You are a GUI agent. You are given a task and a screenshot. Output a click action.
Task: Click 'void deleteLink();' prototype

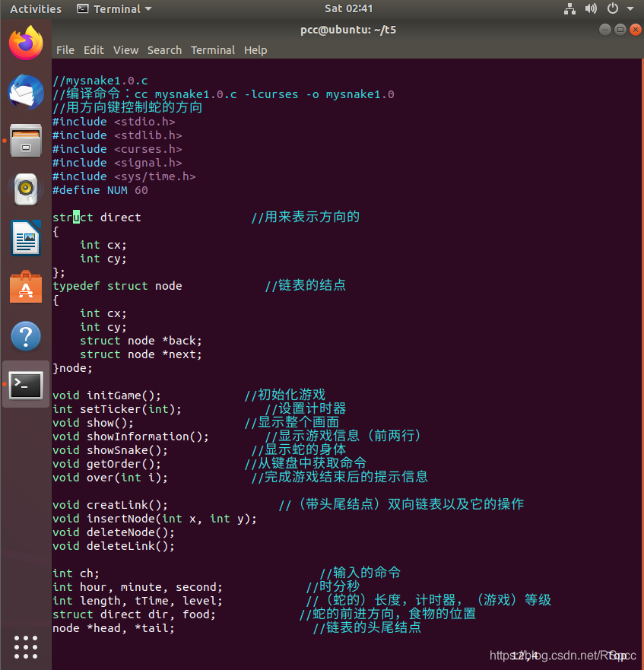(x=114, y=545)
